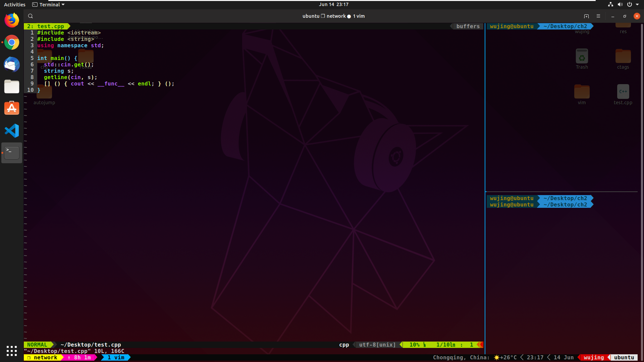Click top pane ~/Desktop/ch2 path segment
Screen dimensions: 644x362
565,26
